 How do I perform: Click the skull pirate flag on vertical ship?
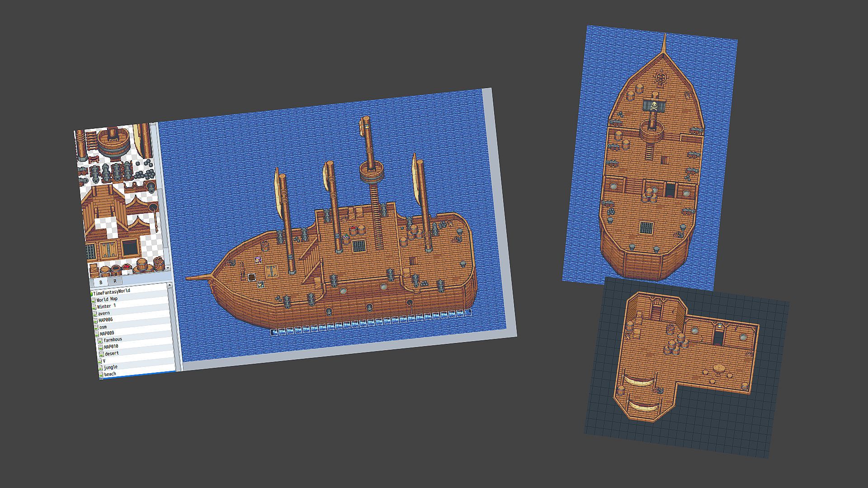tap(654, 107)
